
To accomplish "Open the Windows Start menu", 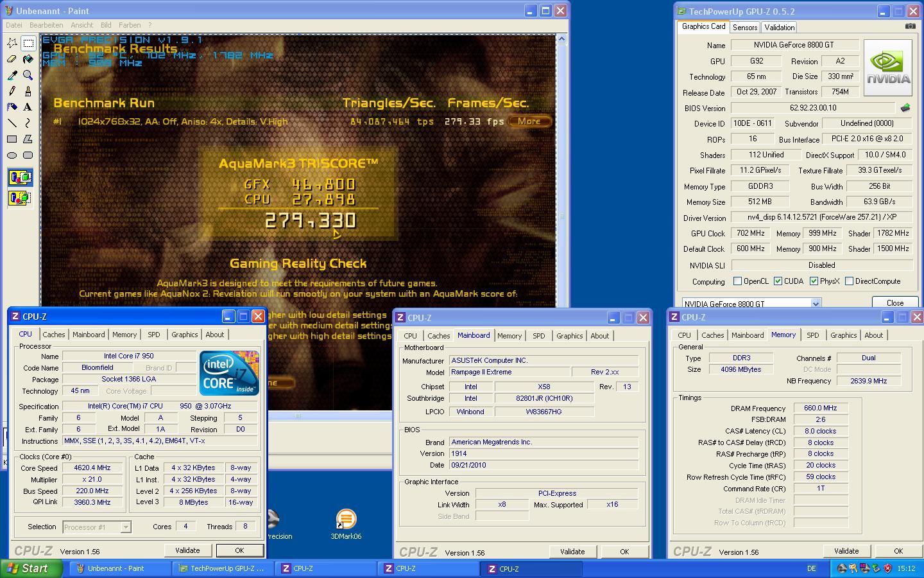I will tap(31, 568).
